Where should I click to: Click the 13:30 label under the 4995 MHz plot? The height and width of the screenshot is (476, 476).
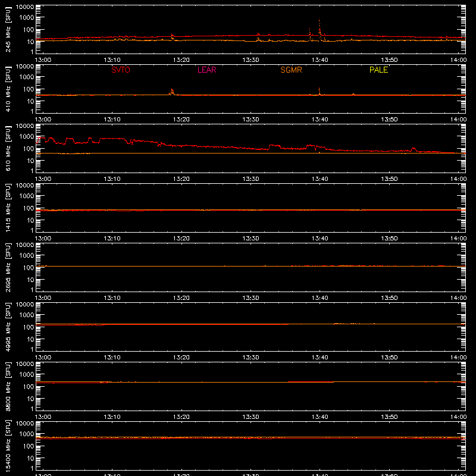coord(250,358)
